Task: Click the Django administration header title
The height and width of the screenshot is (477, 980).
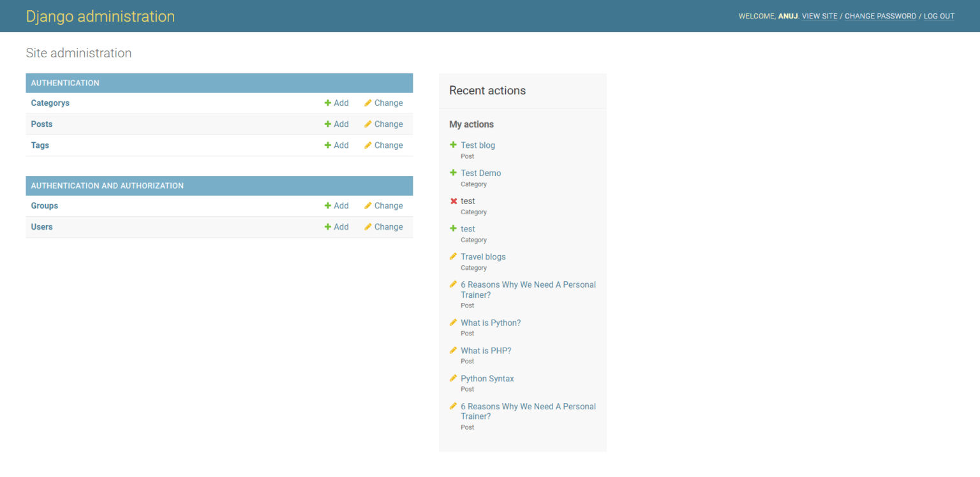Action: pyautogui.click(x=100, y=16)
